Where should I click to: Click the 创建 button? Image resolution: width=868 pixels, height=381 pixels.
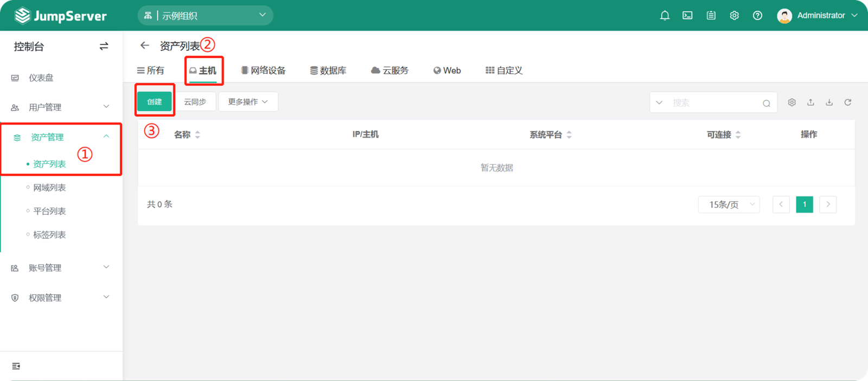point(155,102)
